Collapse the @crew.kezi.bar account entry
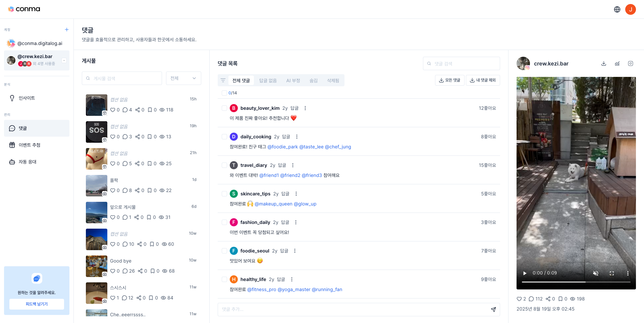Viewport: 644px width, 323px height. [x=64, y=60]
